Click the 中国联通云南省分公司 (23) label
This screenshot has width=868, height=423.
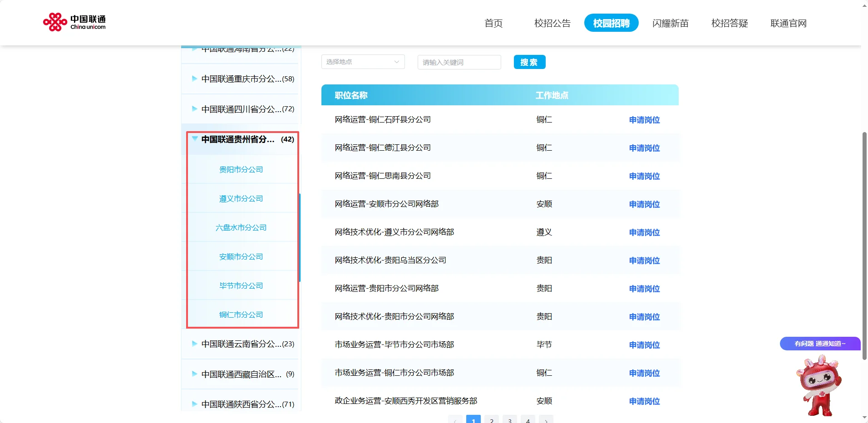coord(248,344)
